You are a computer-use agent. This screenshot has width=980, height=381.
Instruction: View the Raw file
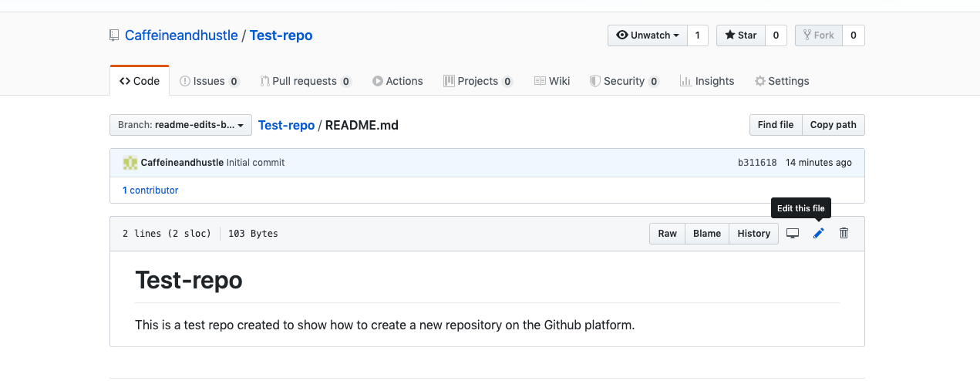tap(668, 234)
